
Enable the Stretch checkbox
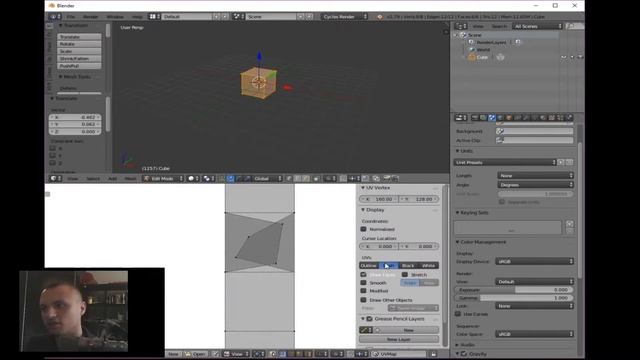coord(404,275)
